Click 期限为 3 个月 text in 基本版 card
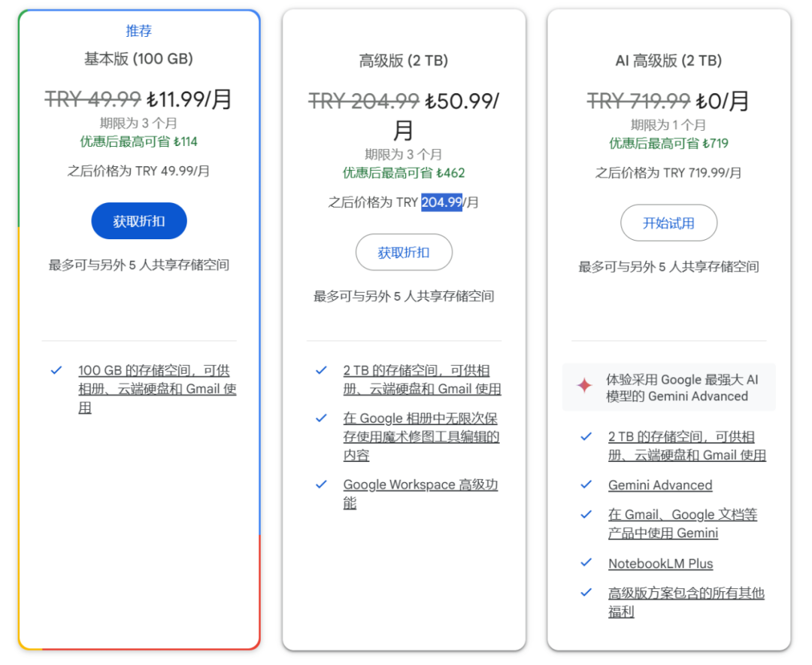 139,123
